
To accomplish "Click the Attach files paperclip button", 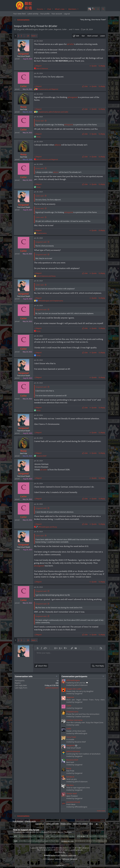I will pos(41,666).
